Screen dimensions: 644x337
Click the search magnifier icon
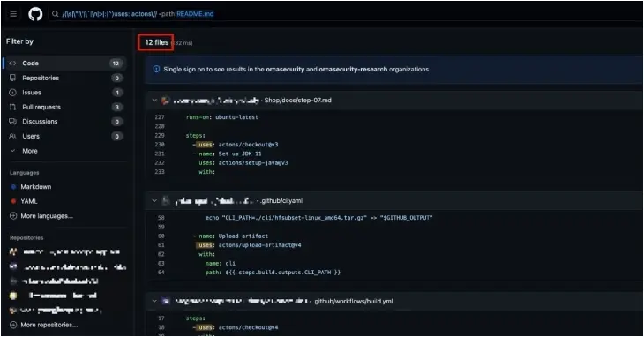(x=55, y=14)
